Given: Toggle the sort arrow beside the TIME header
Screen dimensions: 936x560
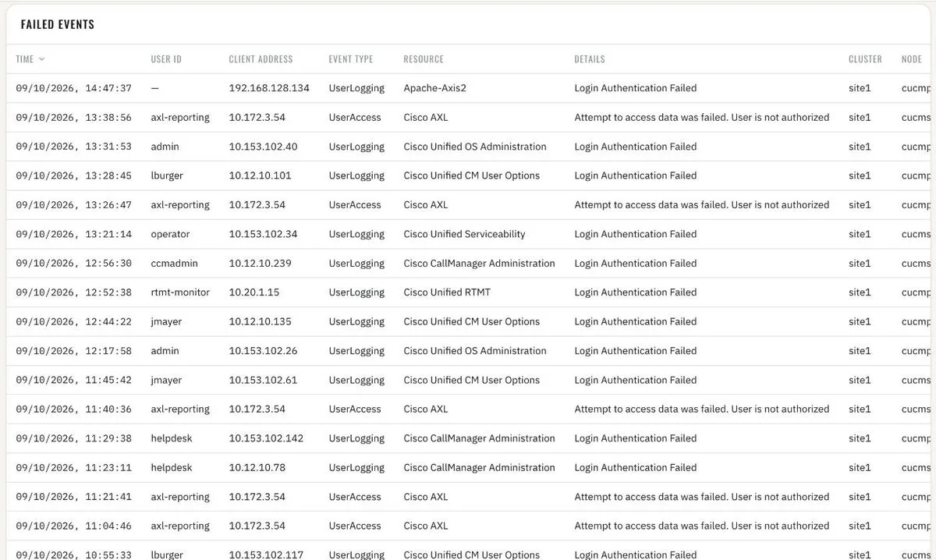Looking at the screenshot, I should pyautogui.click(x=42, y=59).
